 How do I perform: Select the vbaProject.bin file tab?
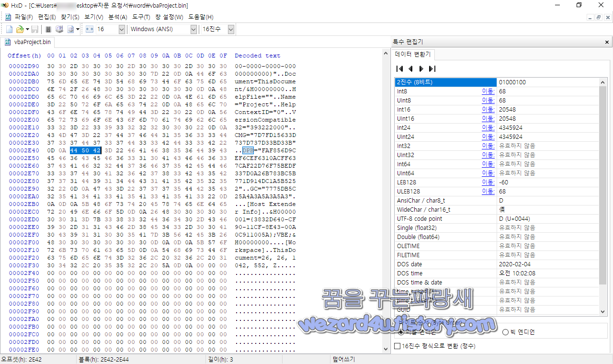pyautogui.click(x=28, y=42)
